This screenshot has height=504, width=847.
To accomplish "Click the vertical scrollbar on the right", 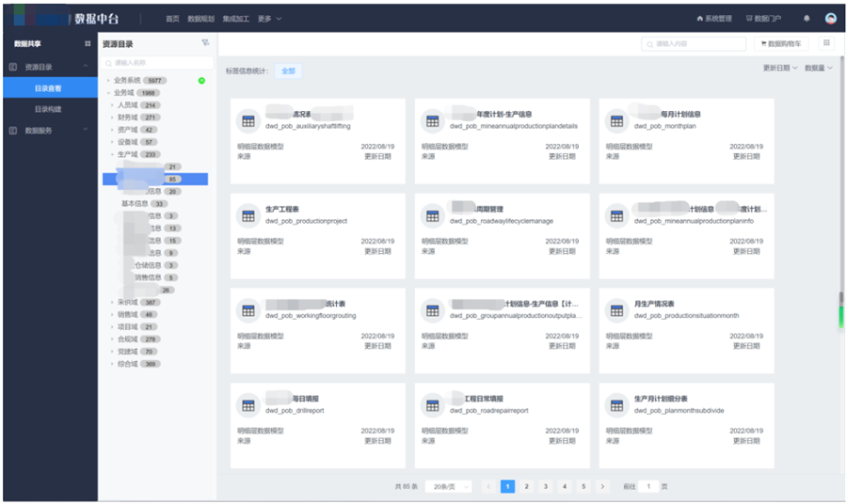I will tap(840, 310).
